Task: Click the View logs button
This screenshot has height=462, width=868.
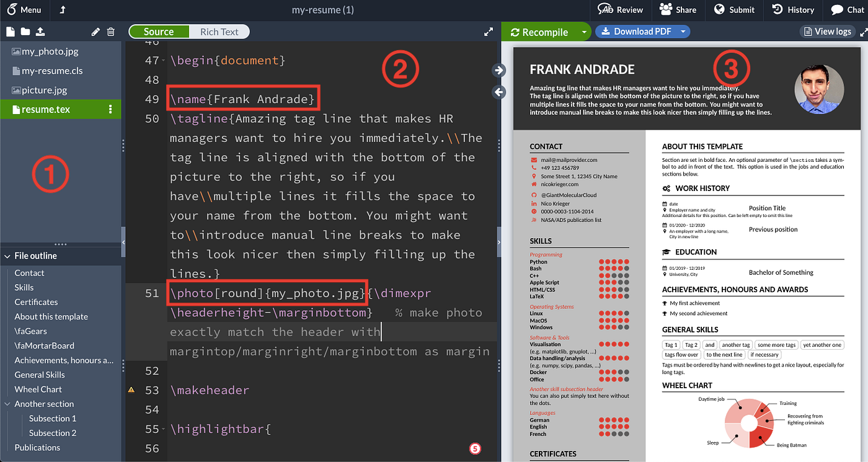Action: coord(827,32)
